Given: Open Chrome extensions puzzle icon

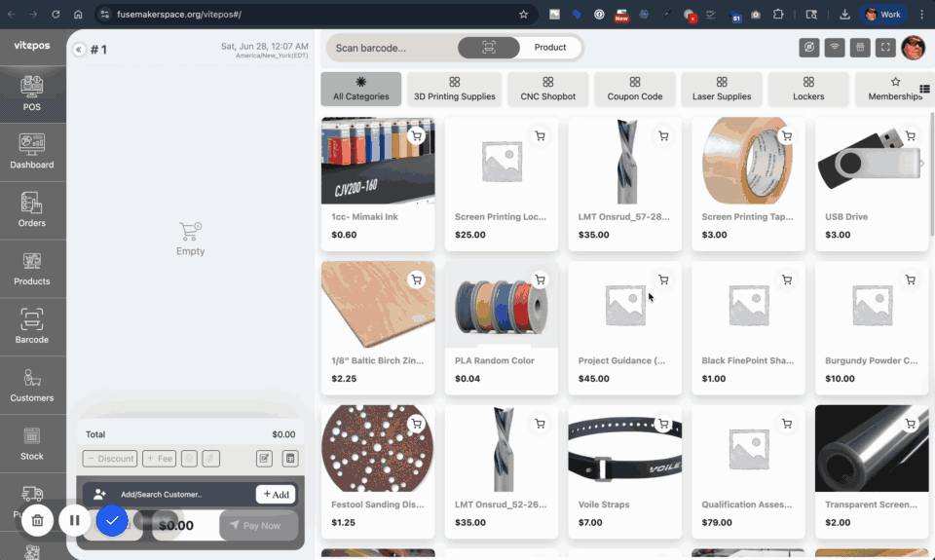Looking at the screenshot, I should 778,15.
